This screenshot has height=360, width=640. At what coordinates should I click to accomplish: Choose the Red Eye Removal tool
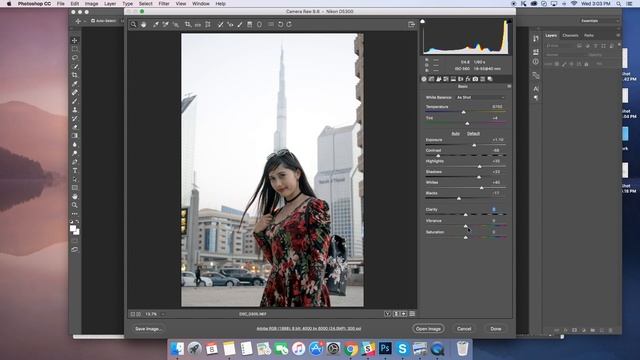pyautogui.click(x=230, y=24)
